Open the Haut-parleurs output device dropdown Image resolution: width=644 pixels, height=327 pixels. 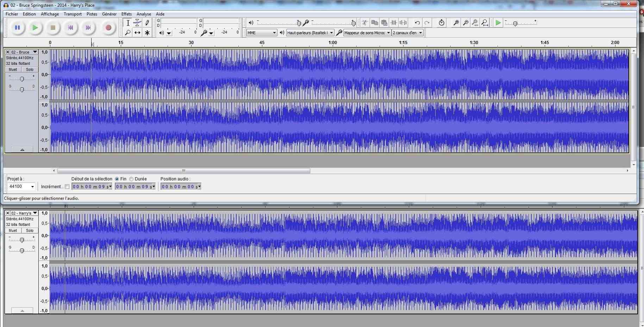click(x=310, y=33)
